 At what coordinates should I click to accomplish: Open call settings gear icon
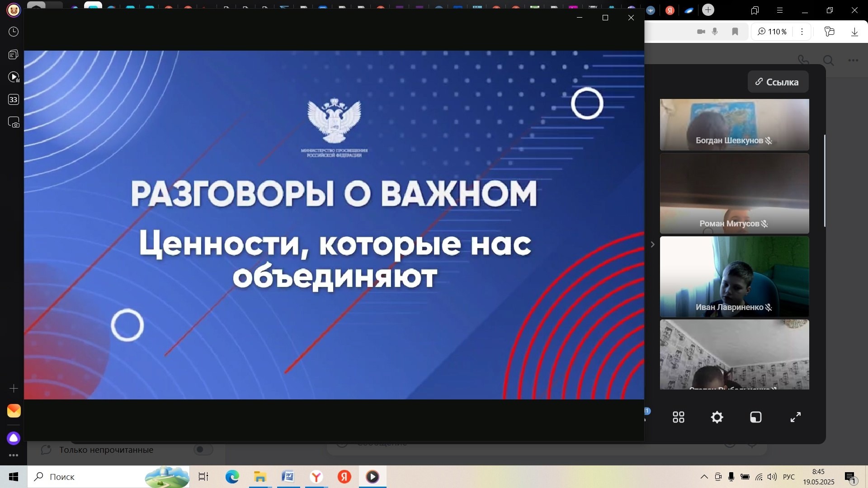click(x=717, y=417)
